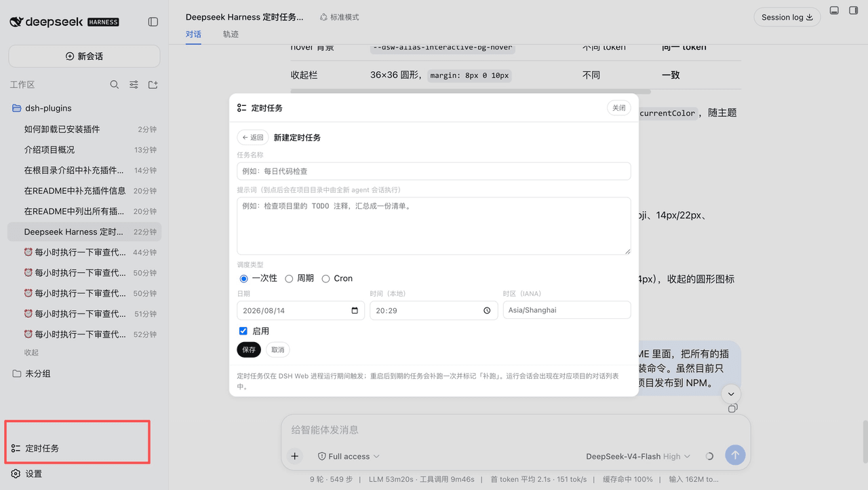
Task: Add a new workspace folder icon
Action: click(x=153, y=85)
